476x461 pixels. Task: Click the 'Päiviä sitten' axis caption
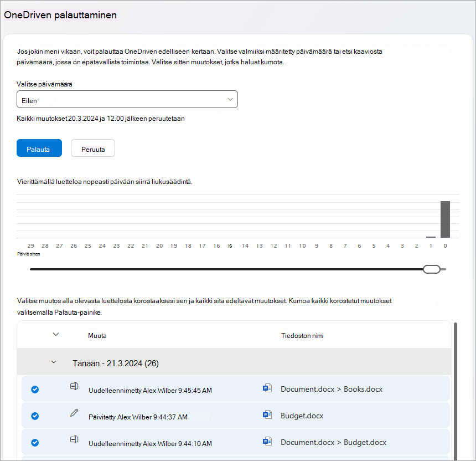pyautogui.click(x=29, y=254)
